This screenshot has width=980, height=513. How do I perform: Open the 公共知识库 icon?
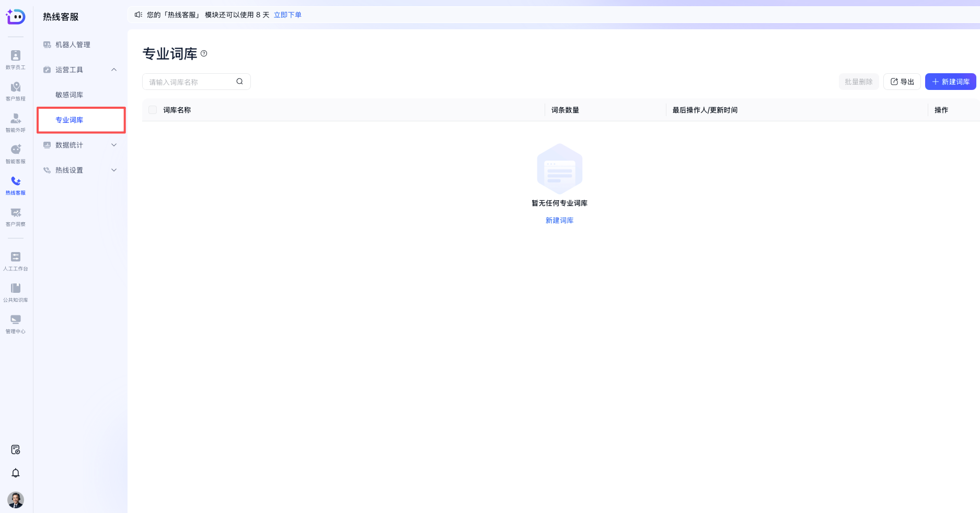click(x=16, y=292)
